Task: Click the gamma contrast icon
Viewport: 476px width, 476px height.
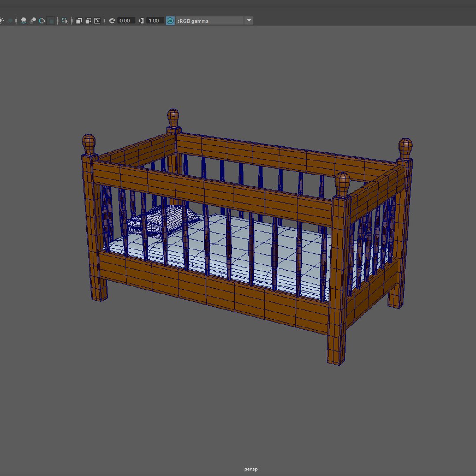Action: click(141, 21)
